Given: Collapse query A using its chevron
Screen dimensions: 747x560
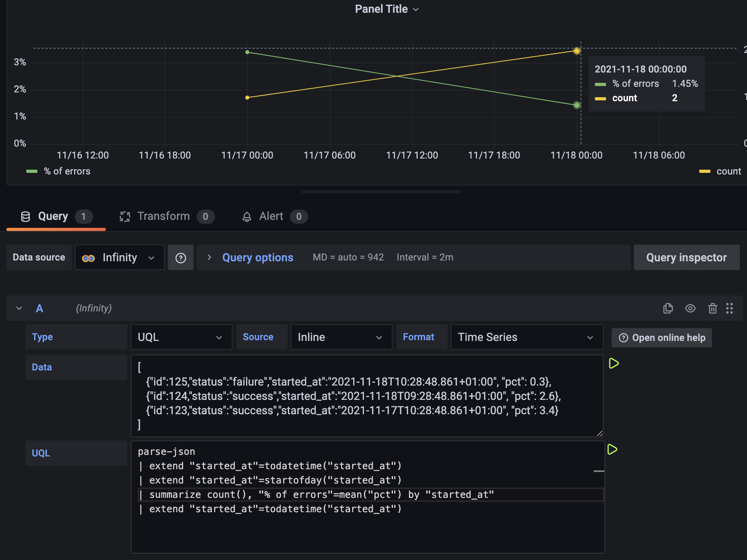Looking at the screenshot, I should [x=18, y=308].
